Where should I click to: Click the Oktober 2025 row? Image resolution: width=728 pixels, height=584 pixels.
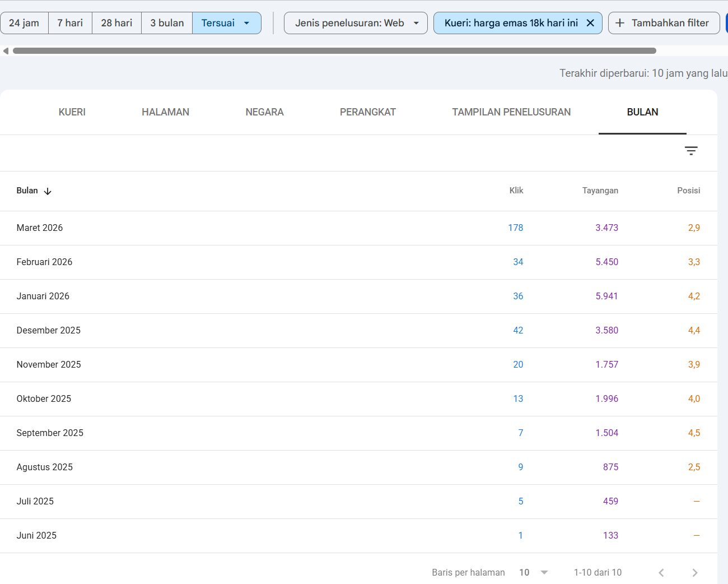coord(358,399)
